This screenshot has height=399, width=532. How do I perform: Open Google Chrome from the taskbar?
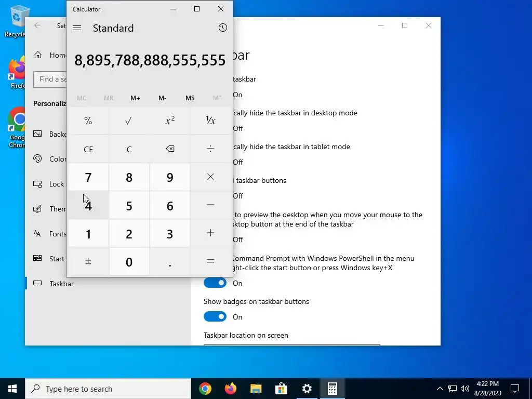(205, 389)
